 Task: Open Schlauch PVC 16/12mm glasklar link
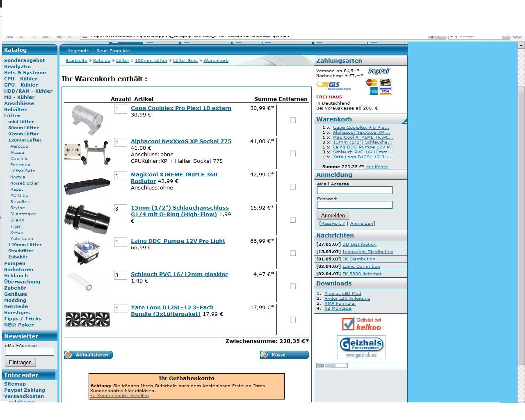(x=179, y=274)
